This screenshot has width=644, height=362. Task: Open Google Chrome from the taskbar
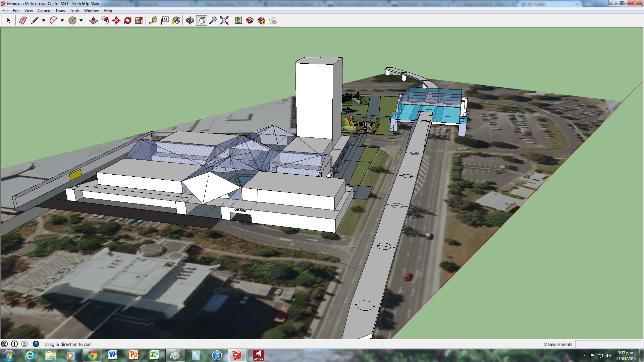click(92, 355)
